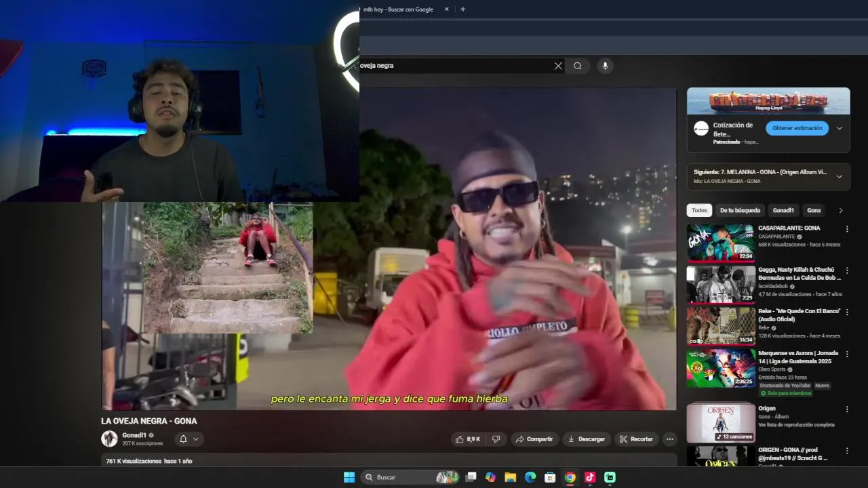The width and height of the screenshot is (868, 488).
Task: Open Task View on the taskbar
Action: (x=471, y=477)
